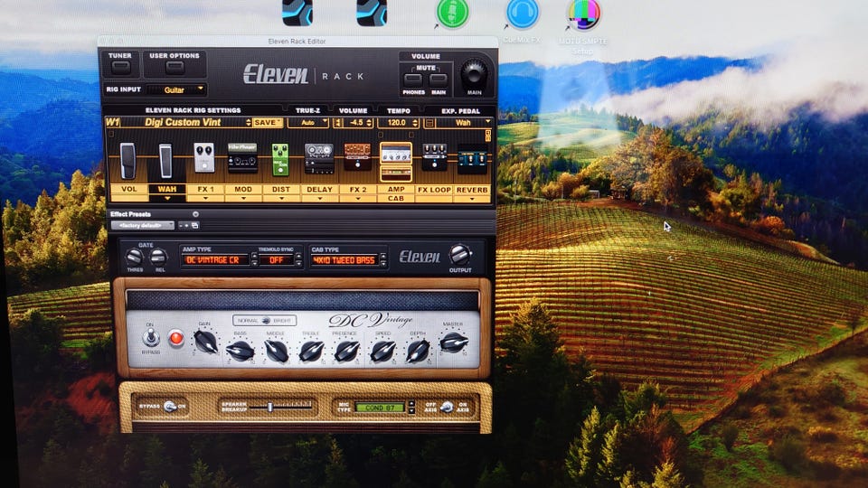This screenshot has height=488, width=868.
Task: Click the amp BASS knob
Action: pyautogui.click(x=241, y=351)
